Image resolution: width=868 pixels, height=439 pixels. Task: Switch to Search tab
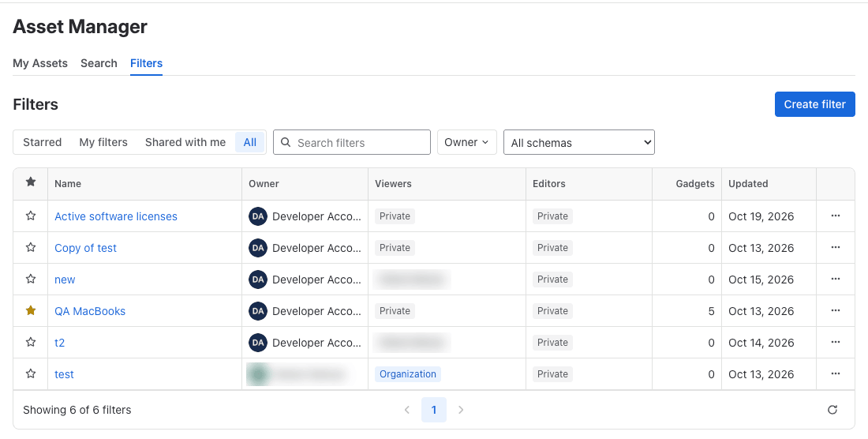[99, 63]
